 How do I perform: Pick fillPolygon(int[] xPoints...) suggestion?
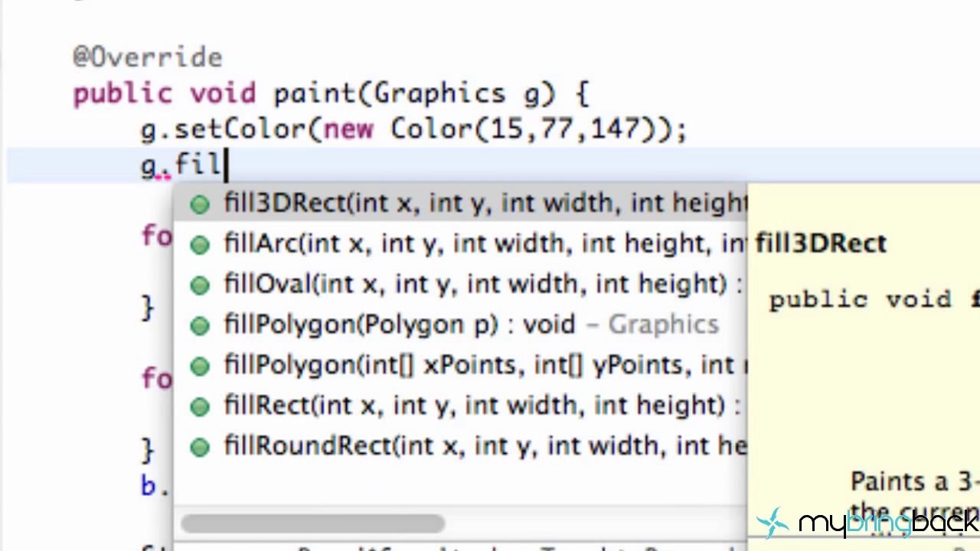(459, 365)
